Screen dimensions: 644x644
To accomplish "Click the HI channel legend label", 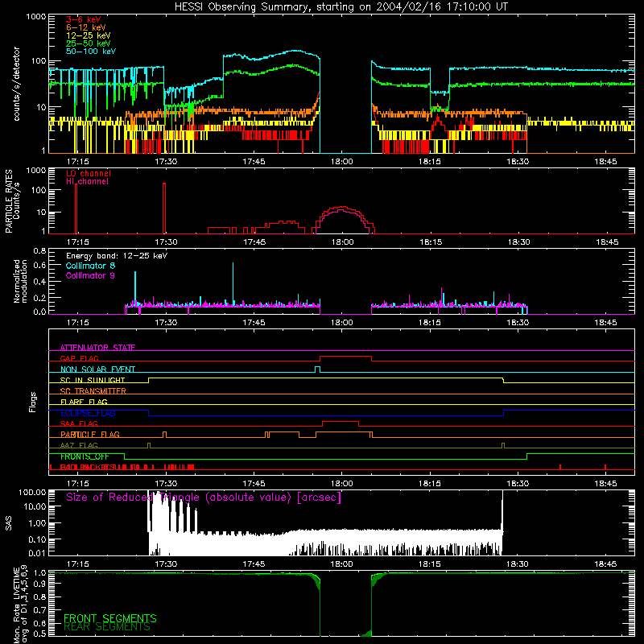I will coord(87,181).
